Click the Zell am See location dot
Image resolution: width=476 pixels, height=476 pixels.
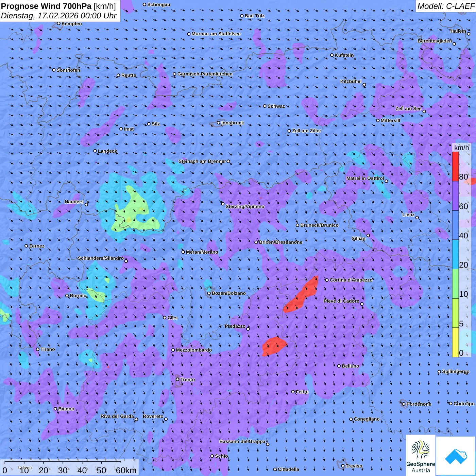coord(424,111)
